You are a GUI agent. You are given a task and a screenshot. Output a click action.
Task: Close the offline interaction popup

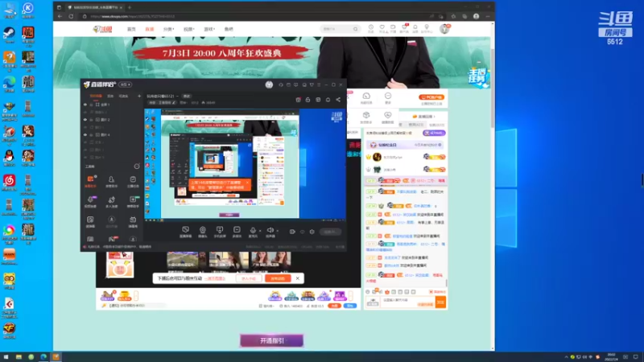(297, 278)
